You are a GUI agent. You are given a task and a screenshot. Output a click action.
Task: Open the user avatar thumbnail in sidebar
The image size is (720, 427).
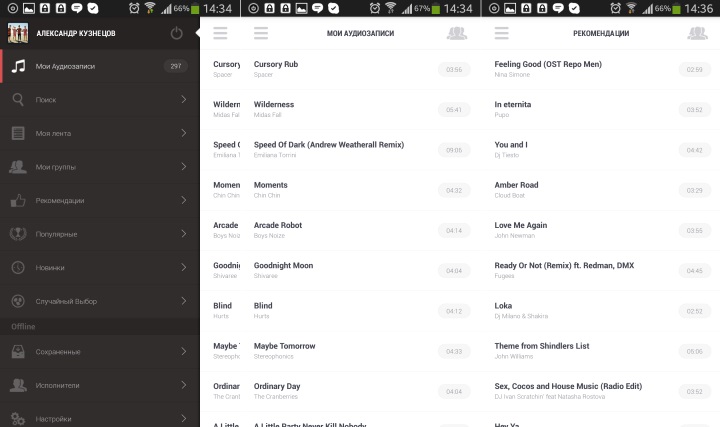click(x=18, y=33)
